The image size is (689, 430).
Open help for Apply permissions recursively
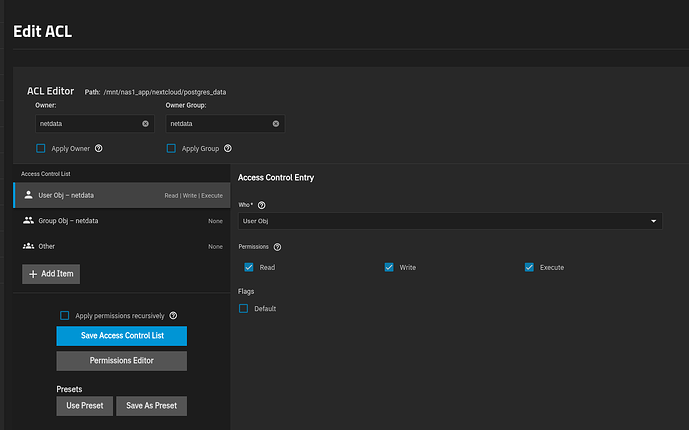pyautogui.click(x=173, y=315)
